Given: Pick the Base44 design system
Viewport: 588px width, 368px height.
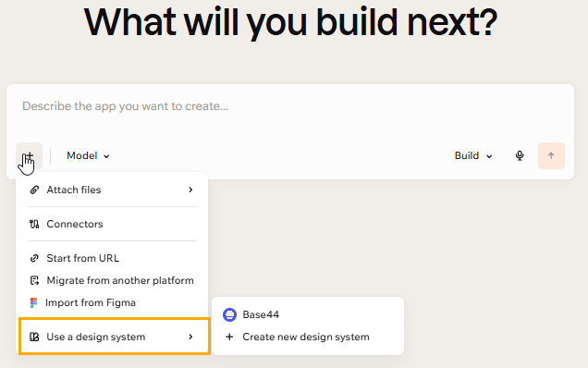Looking at the screenshot, I should point(308,314).
